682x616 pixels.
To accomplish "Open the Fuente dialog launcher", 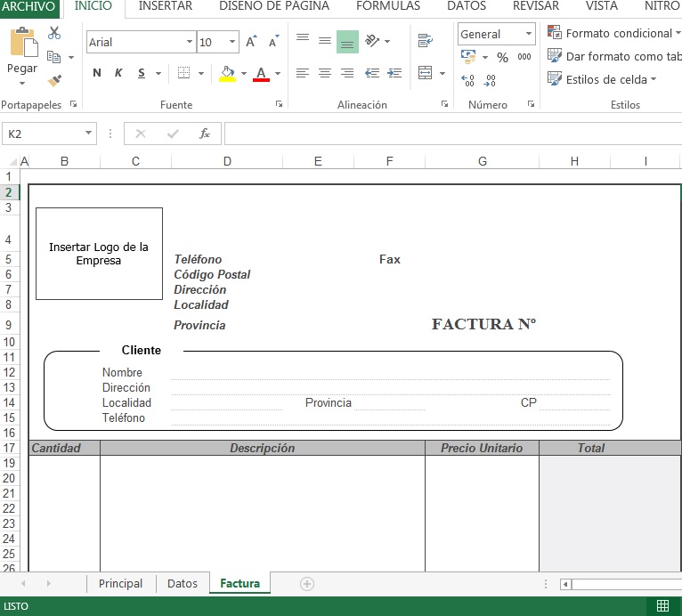I will click(x=279, y=104).
